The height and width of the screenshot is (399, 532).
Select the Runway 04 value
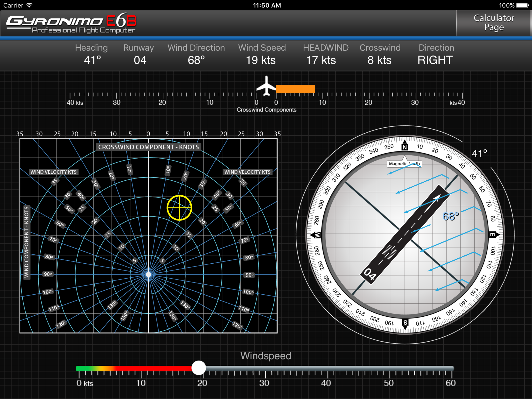click(140, 60)
